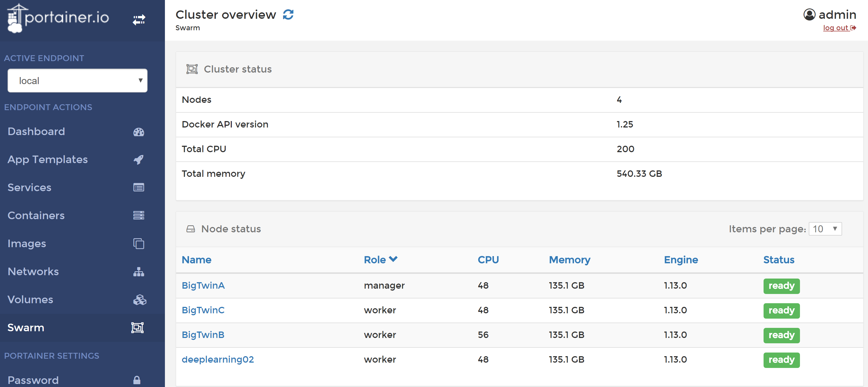This screenshot has width=868, height=387.
Task: Open the Swarm menu item
Action: 25,328
